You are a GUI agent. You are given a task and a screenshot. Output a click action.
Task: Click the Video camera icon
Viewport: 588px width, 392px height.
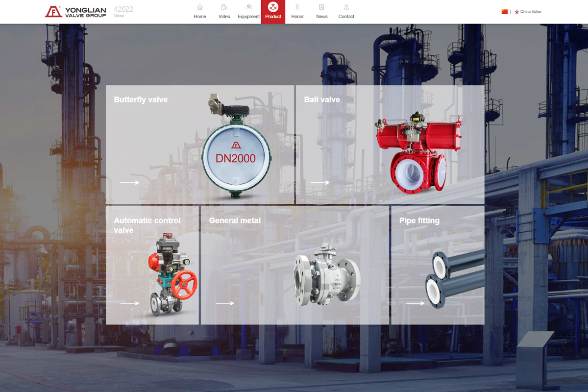(224, 7)
